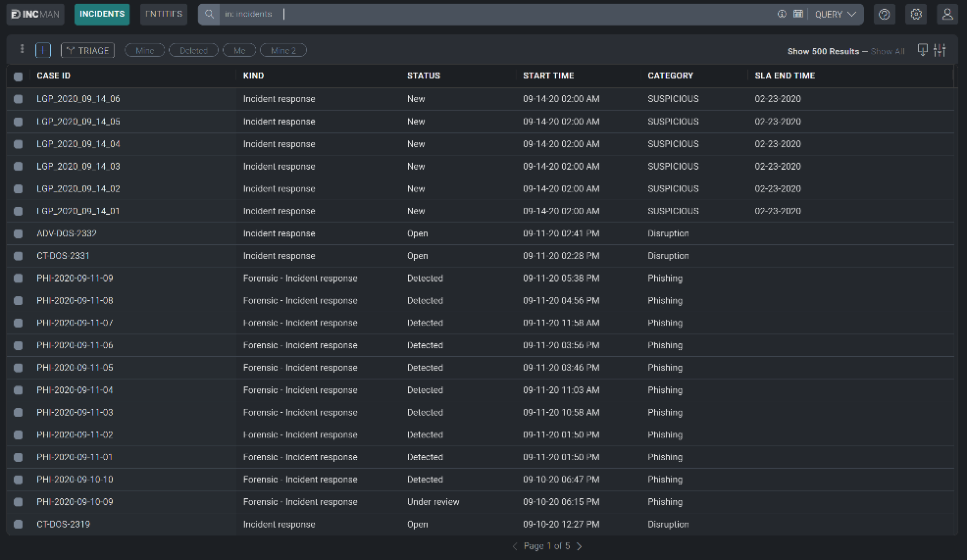Image resolution: width=967 pixels, height=560 pixels.
Task: Toggle the select-all checkbox in header
Action: point(18,76)
